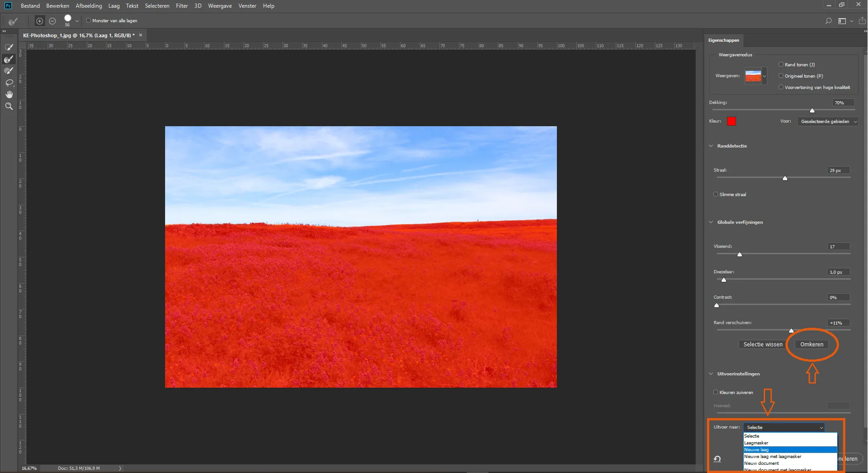This screenshot has height=473, width=868.
Task: Choose Laagmasker in the output list
Action: (790, 443)
